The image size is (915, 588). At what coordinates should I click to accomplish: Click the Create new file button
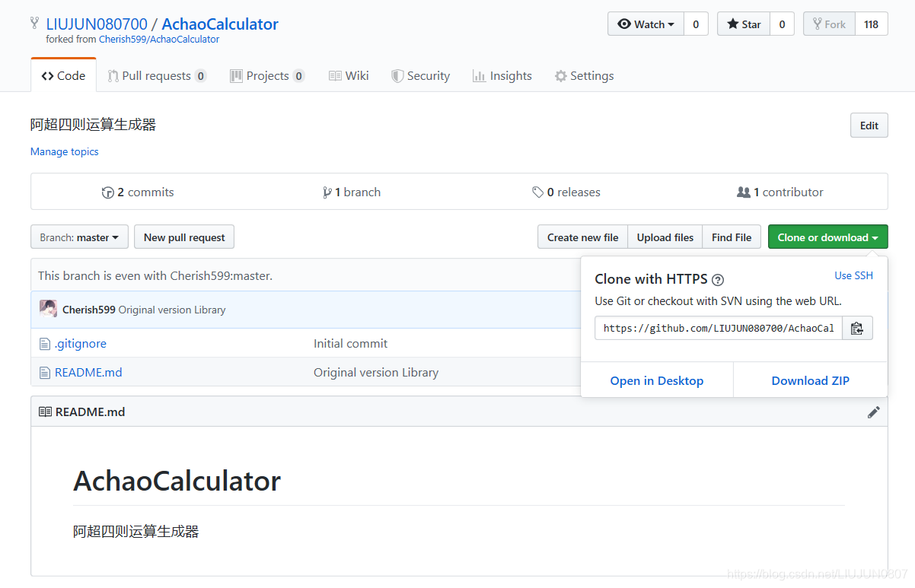[x=582, y=237]
